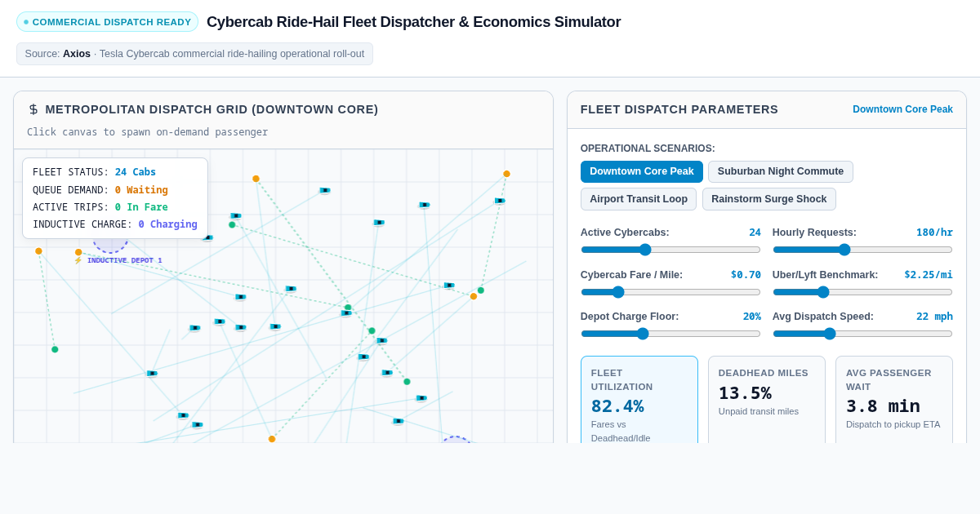980x514 pixels.
Task: Adjust the Avg Dispatch Speed slider
Action: [x=862, y=334]
